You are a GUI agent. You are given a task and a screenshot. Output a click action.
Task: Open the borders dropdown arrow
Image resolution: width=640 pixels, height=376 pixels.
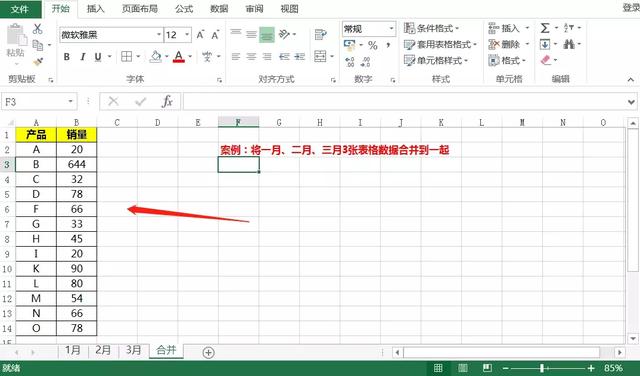click(138, 56)
